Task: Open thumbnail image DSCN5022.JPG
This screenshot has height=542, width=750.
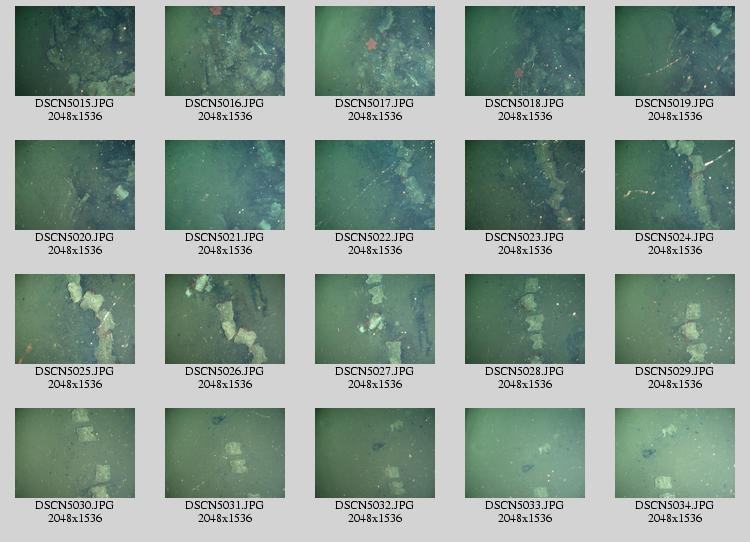Action: (375, 185)
